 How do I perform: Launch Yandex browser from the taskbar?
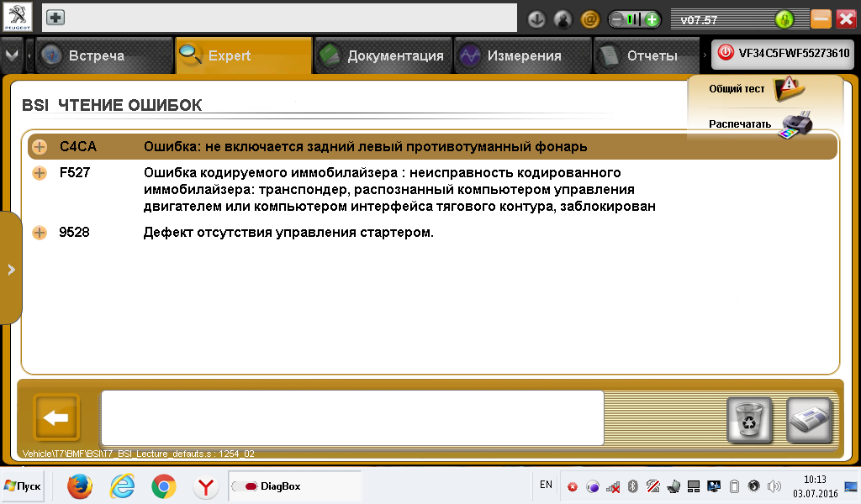206,486
